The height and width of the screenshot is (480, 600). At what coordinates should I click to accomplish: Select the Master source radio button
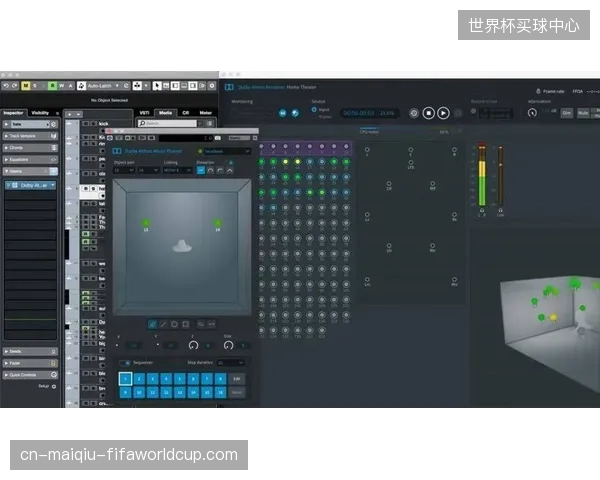click(x=314, y=116)
